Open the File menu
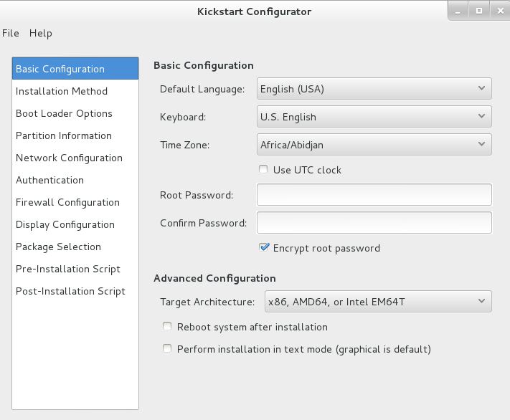Image resolution: width=510 pixels, height=420 pixels. (11, 33)
